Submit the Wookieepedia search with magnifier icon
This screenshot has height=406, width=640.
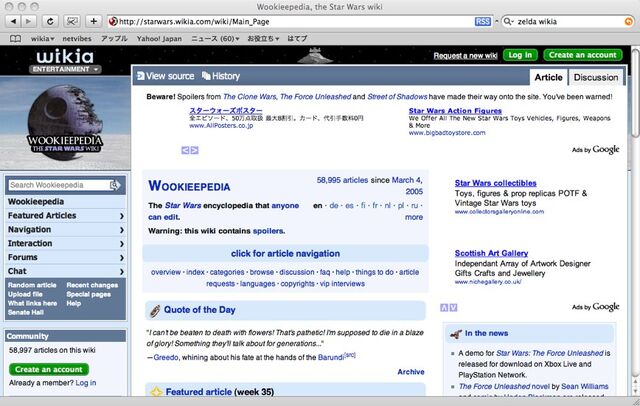[115, 185]
